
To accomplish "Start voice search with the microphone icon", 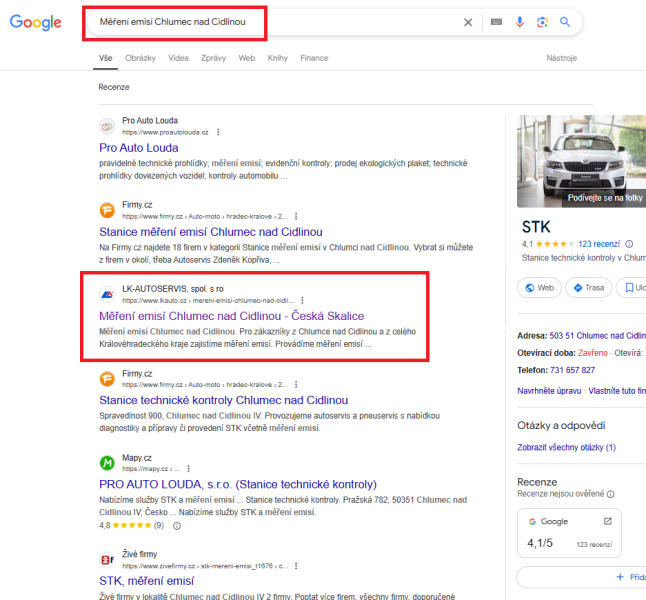I will 520,22.
